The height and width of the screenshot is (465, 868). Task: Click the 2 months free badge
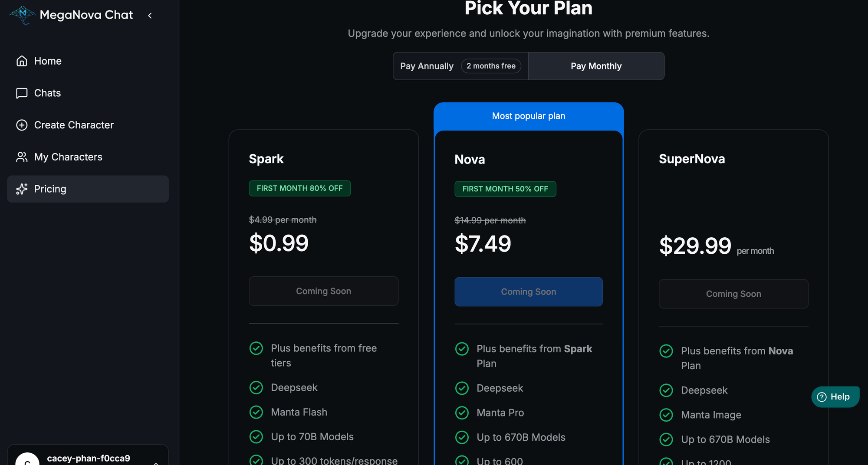(491, 66)
